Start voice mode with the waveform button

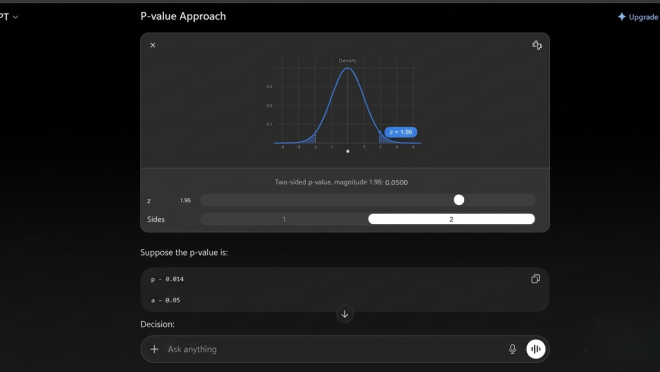click(x=536, y=349)
